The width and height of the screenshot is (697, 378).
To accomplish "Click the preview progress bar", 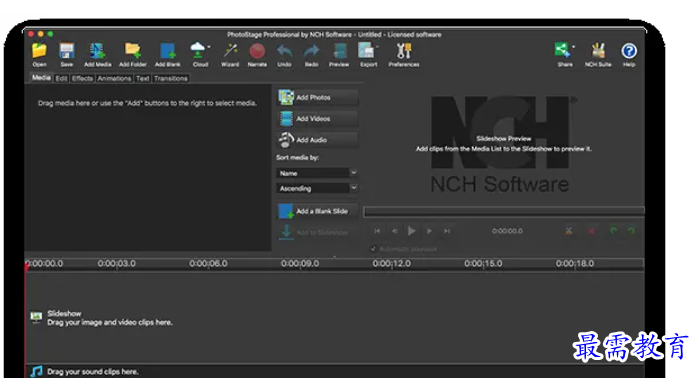I will (504, 211).
